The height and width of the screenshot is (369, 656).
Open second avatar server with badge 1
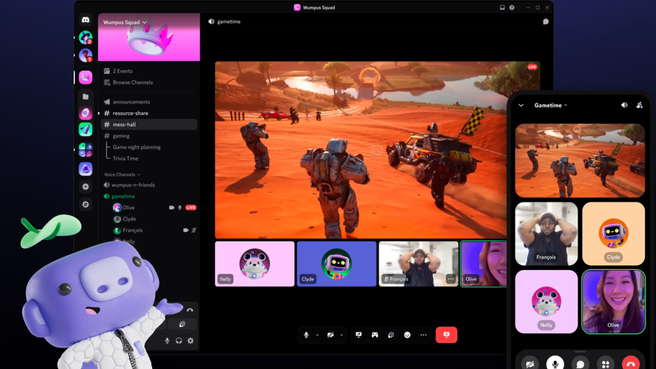(x=85, y=55)
